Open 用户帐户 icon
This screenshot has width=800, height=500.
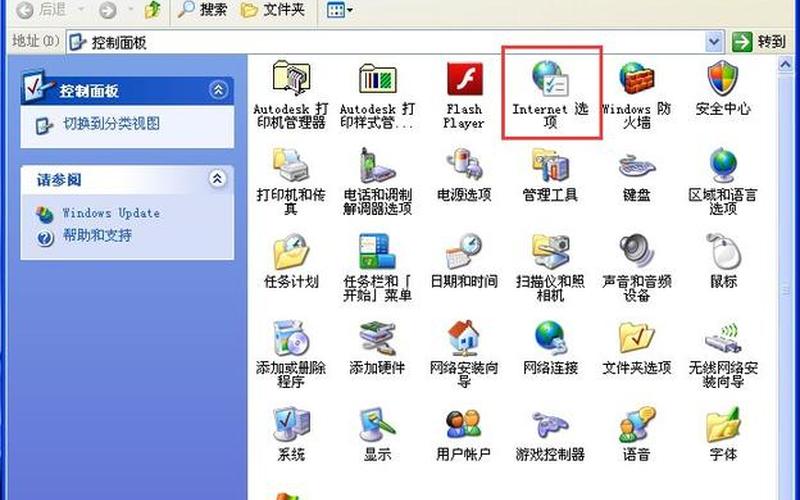464,424
